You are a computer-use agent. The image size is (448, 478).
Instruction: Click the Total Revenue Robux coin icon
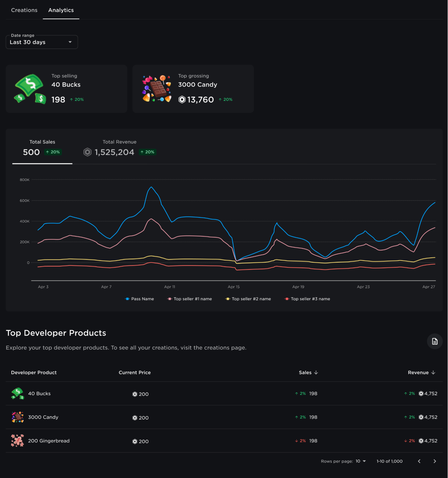[87, 152]
